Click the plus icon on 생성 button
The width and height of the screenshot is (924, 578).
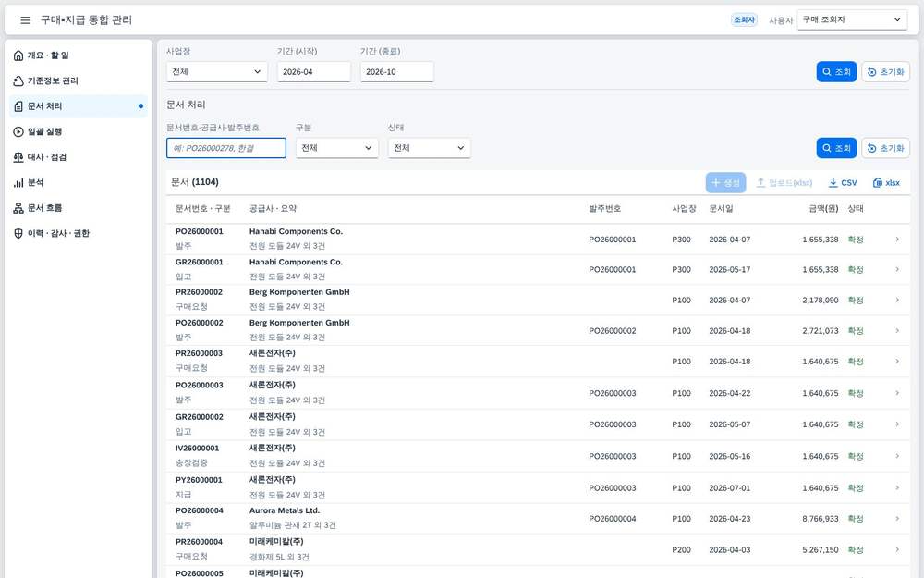pos(715,183)
